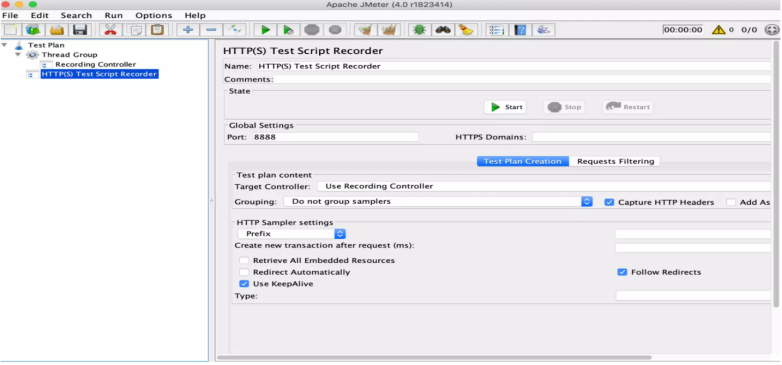Select Recording Controller in the tree
The image size is (782, 365).
(x=95, y=64)
